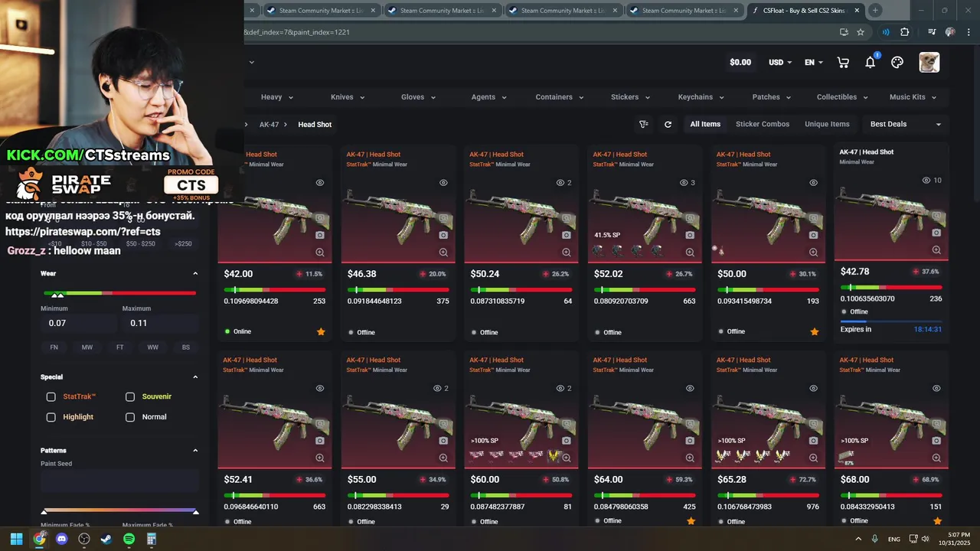Select the WW wear option

click(x=153, y=347)
